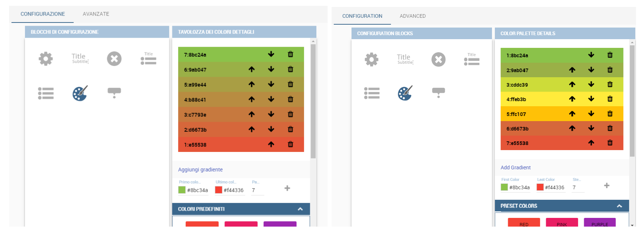The image size is (644, 244).
Task: Delete the 5:ffc107 color row
Action: (610, 114)
